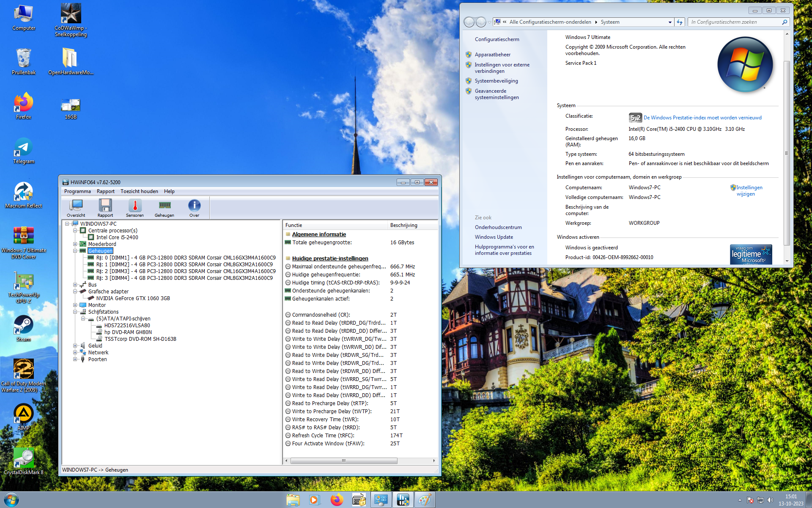Click Windows Prestatie-index vernieuwd link

(x=702, y=118)
